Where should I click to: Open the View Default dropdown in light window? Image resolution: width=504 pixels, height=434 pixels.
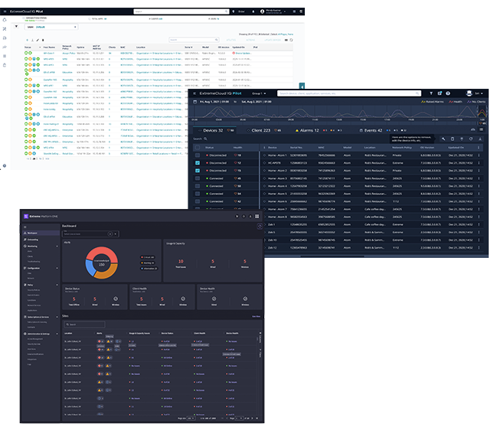coord(51,27)
